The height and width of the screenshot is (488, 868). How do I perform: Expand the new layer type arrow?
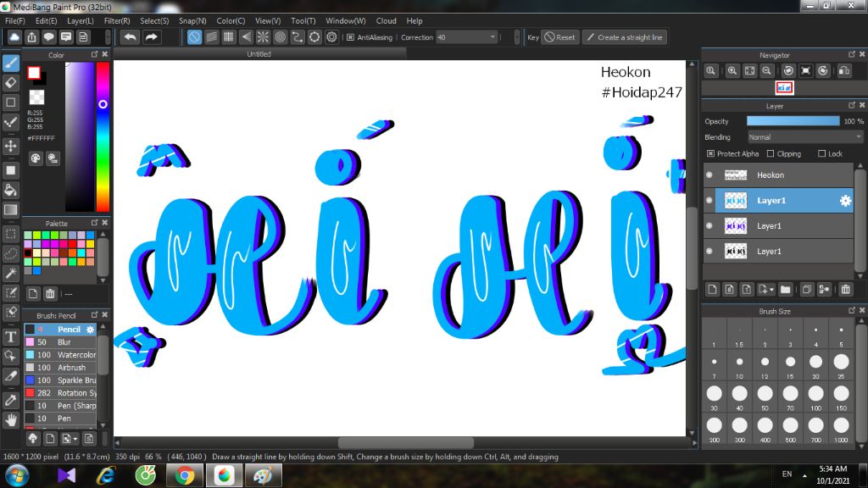coord(771,290)
